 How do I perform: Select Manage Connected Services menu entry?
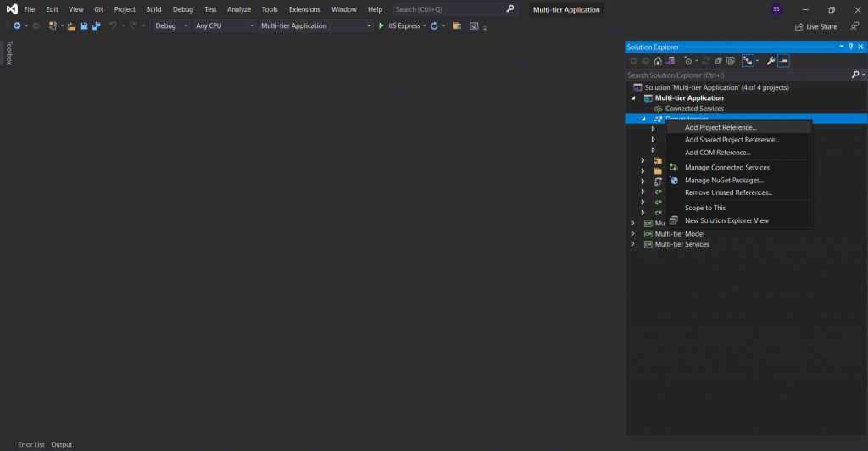tap(739, 168)
